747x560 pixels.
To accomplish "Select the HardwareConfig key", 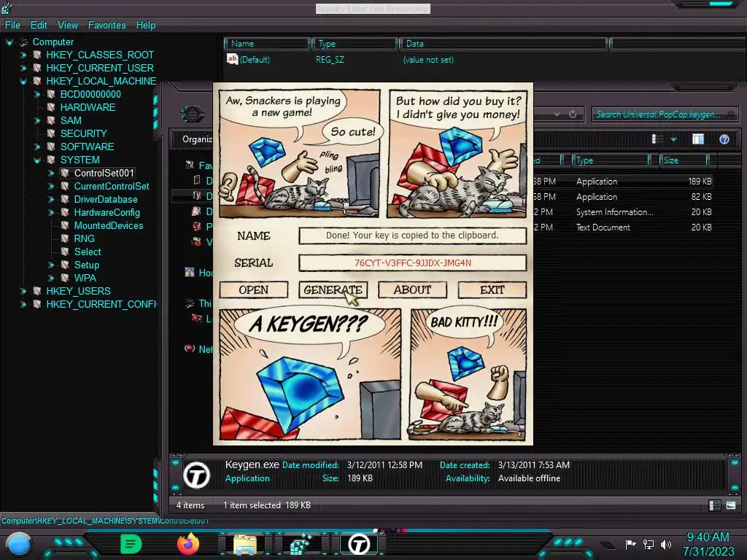I will point(107,212).
